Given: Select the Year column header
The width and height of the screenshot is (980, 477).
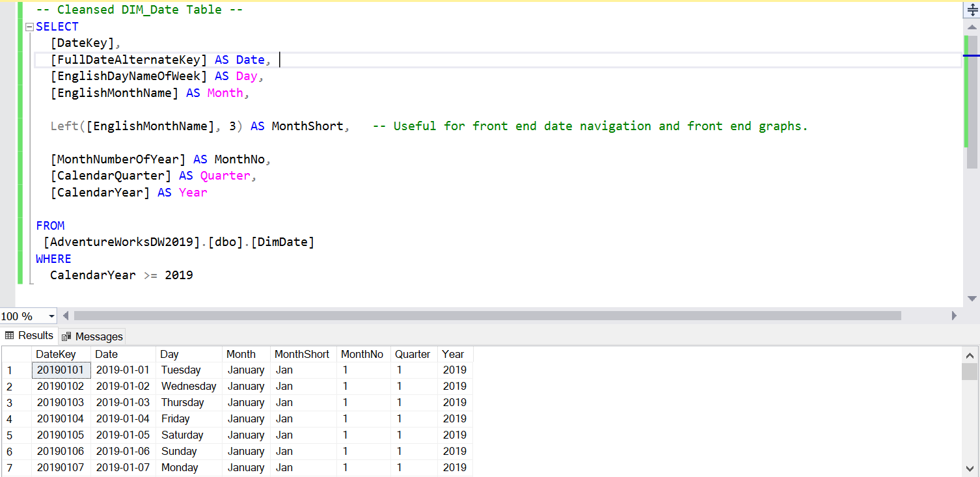Looking at the screenshot, I should 454,354.
